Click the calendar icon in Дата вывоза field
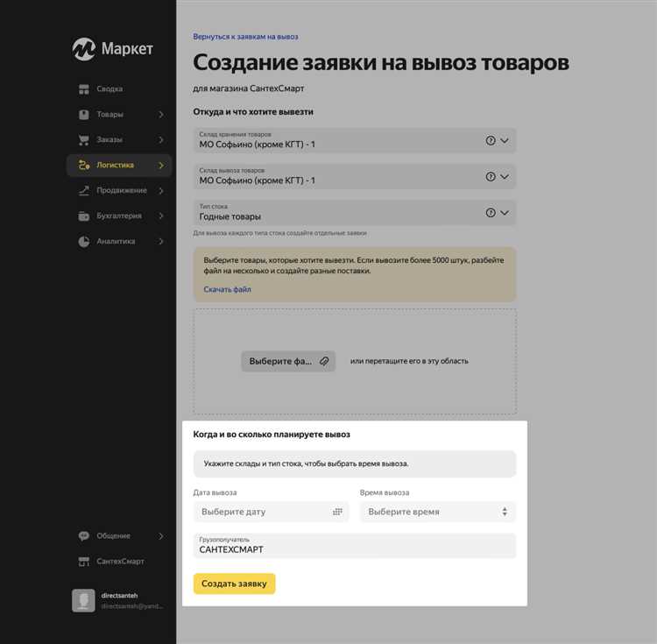 [x=337, y=512]
